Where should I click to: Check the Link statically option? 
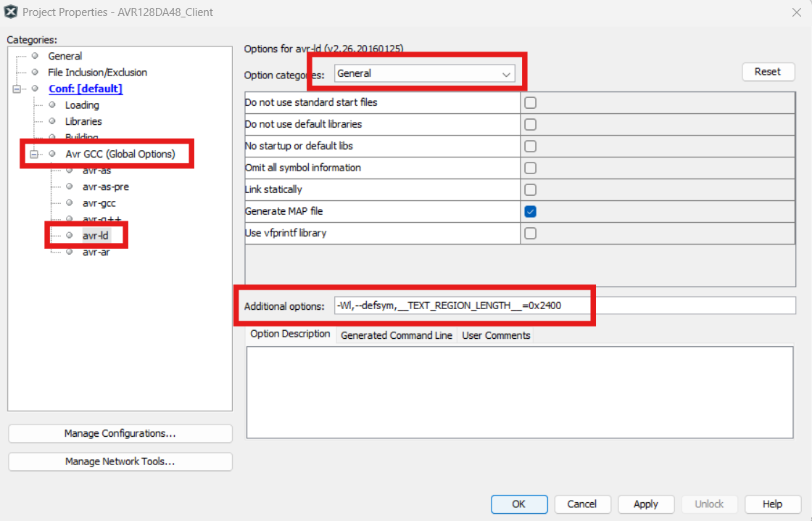531,189
